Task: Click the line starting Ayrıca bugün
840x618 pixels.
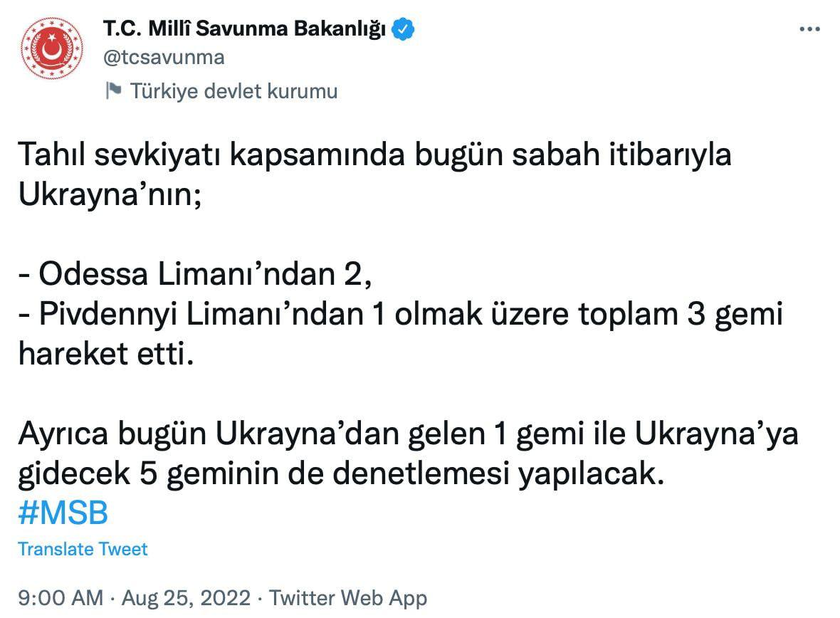Action: pyautogui.click(x=407, y=433)
